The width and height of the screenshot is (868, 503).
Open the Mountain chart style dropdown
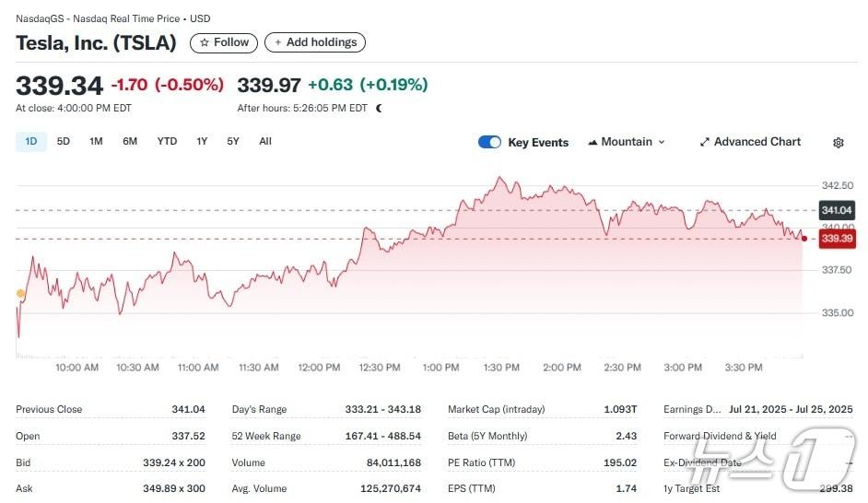(x=627, y=142)
